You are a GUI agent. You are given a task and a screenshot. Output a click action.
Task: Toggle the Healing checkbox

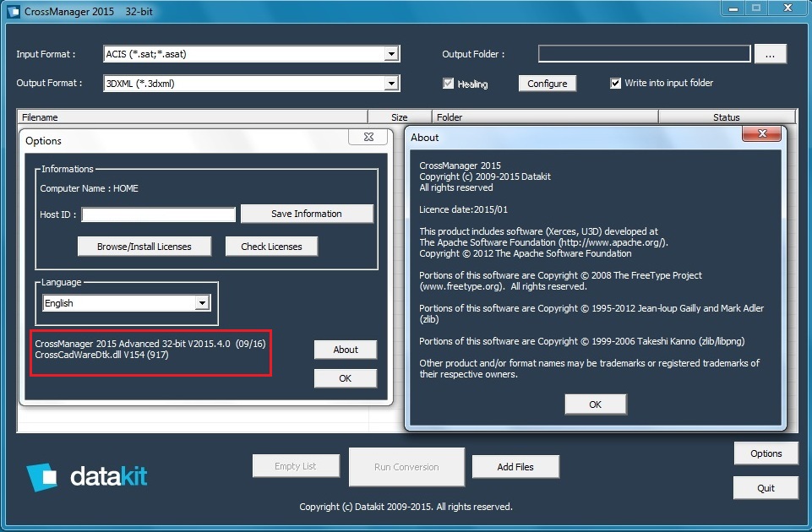click(449, 84)
